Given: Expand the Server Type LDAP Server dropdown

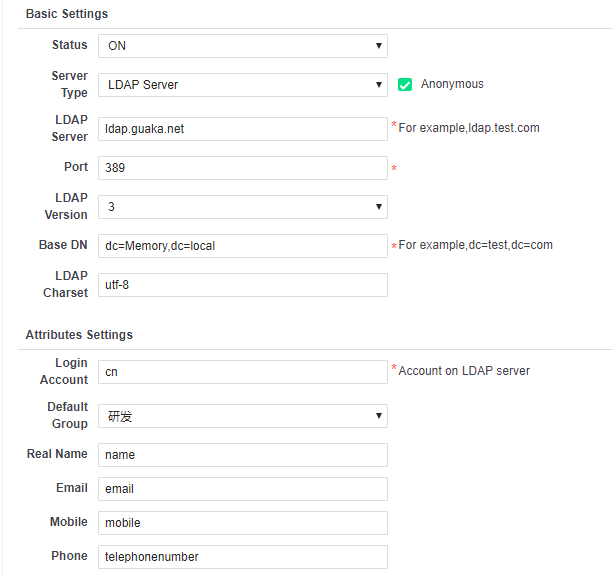Looking at the screenshot, I should click(x=243, y=85).
